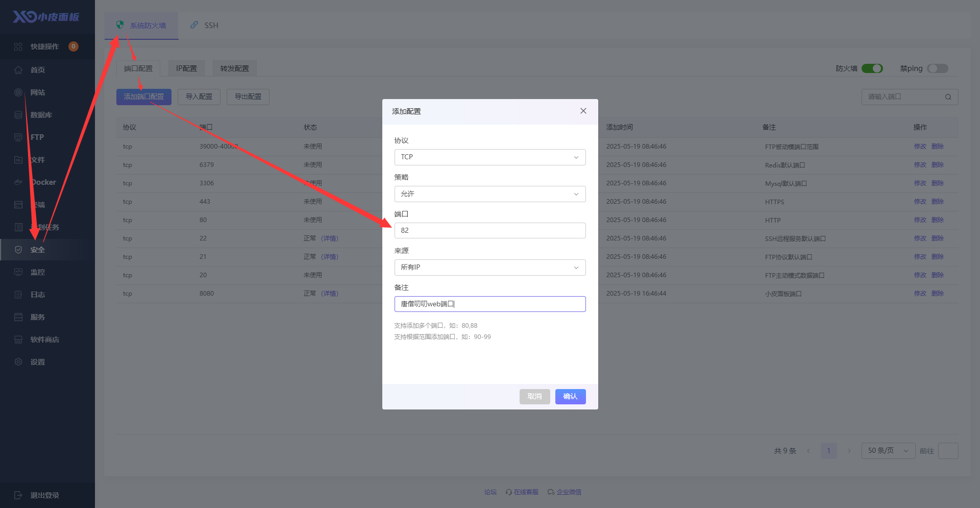Switch to the SSH tab
This screenshot has width=980, height=508.
pyautogui.click(x=205, y=26)
